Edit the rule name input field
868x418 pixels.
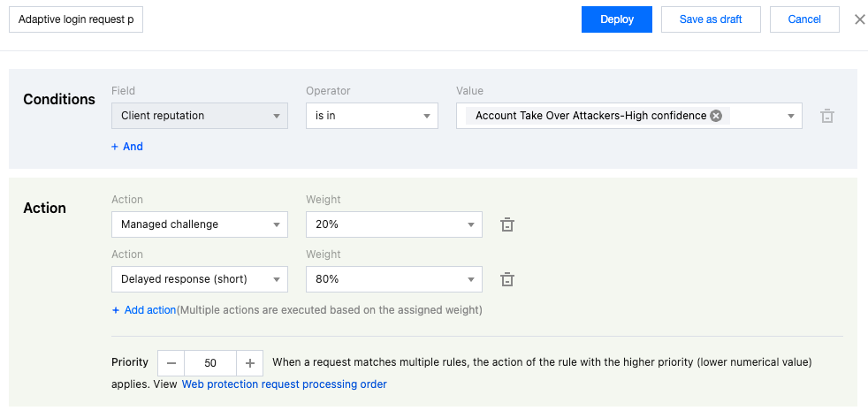click(76, 19)
